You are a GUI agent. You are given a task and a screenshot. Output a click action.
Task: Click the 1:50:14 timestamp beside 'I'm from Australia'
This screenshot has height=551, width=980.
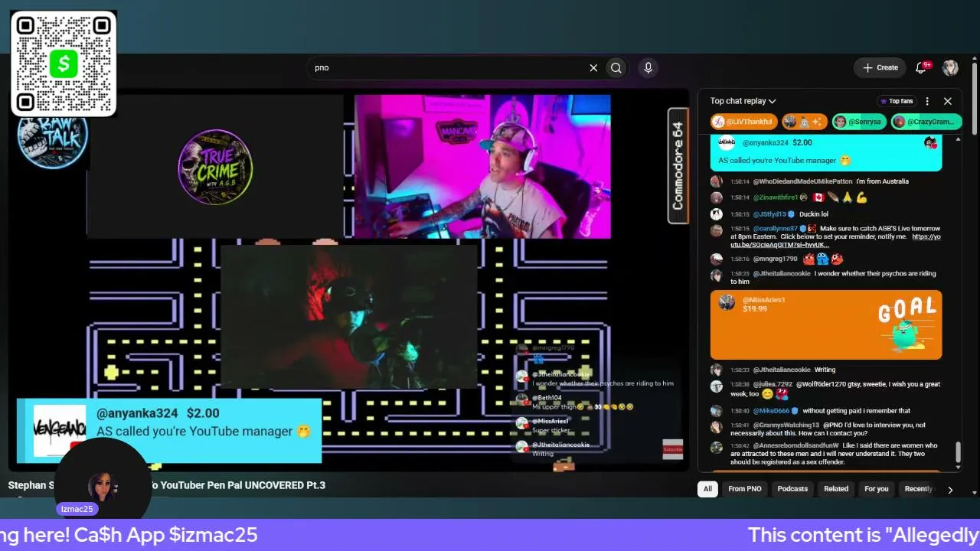(x=740, y=182)
